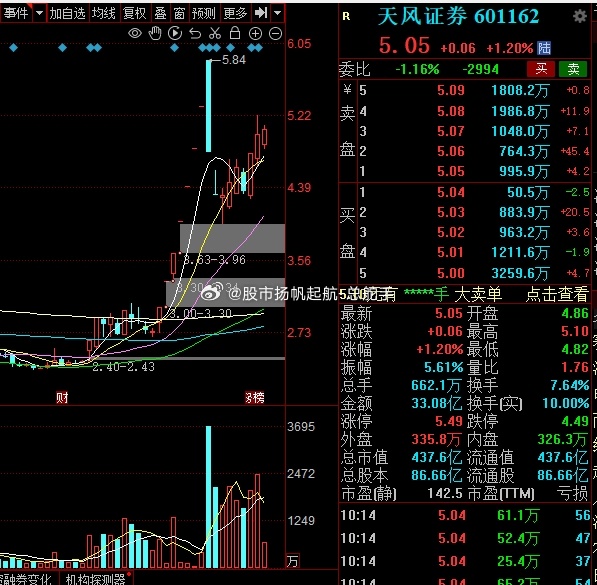Open the 预测 forecast tool

point(204,13)
